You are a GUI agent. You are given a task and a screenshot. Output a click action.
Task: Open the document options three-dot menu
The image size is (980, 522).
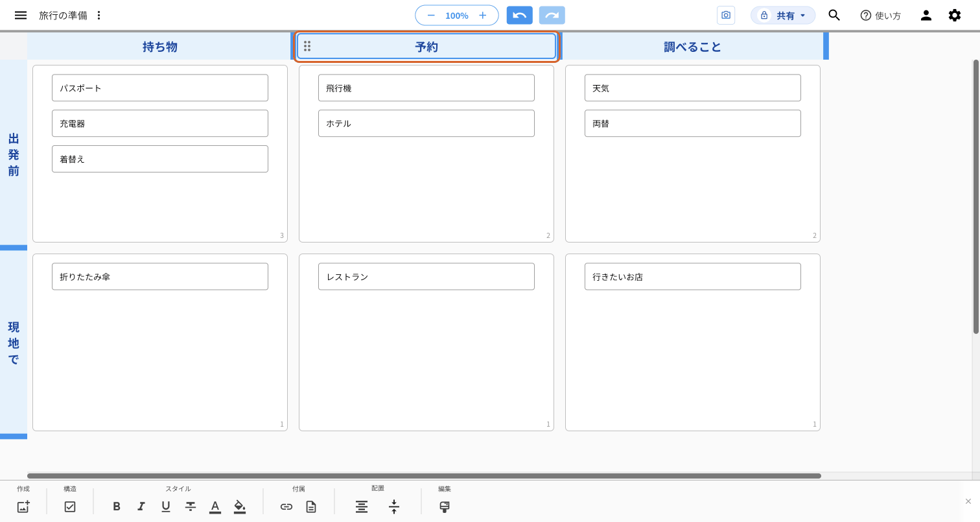tap(99, 15)
